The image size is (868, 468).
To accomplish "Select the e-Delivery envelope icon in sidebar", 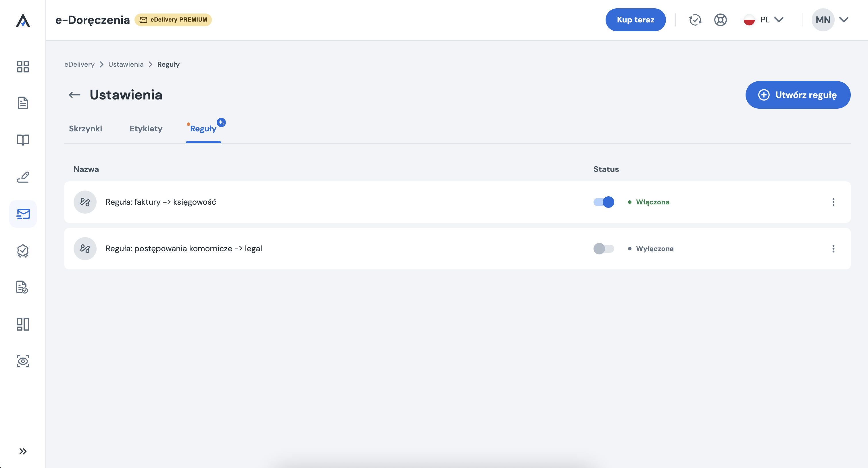I will coord(23,214).
